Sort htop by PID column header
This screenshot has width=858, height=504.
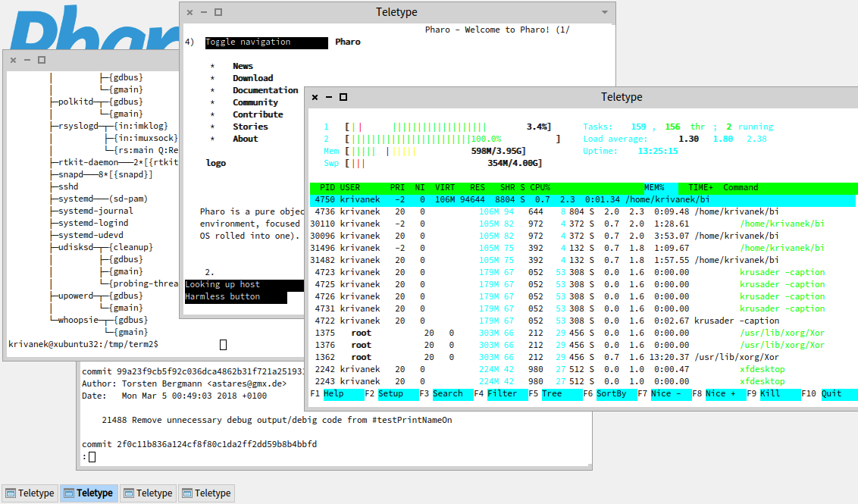coord(327,188)
